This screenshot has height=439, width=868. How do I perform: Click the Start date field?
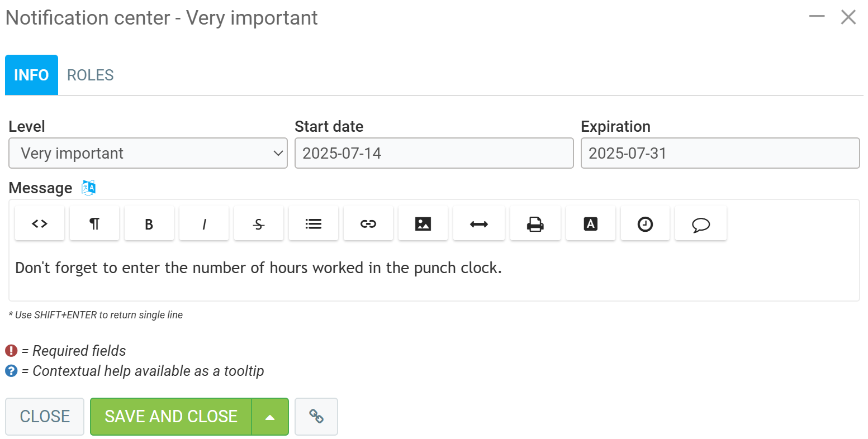click(434, 153)
